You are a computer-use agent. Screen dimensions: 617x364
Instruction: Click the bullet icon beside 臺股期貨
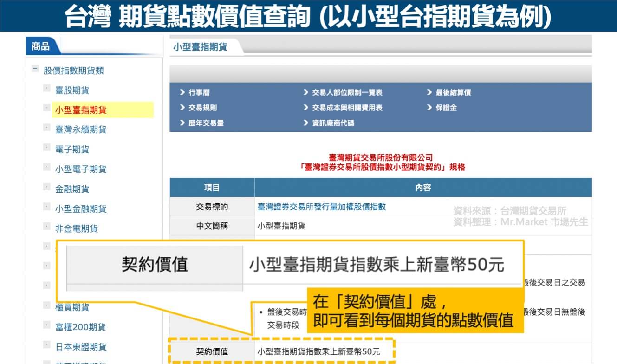(x=46, y=88)
